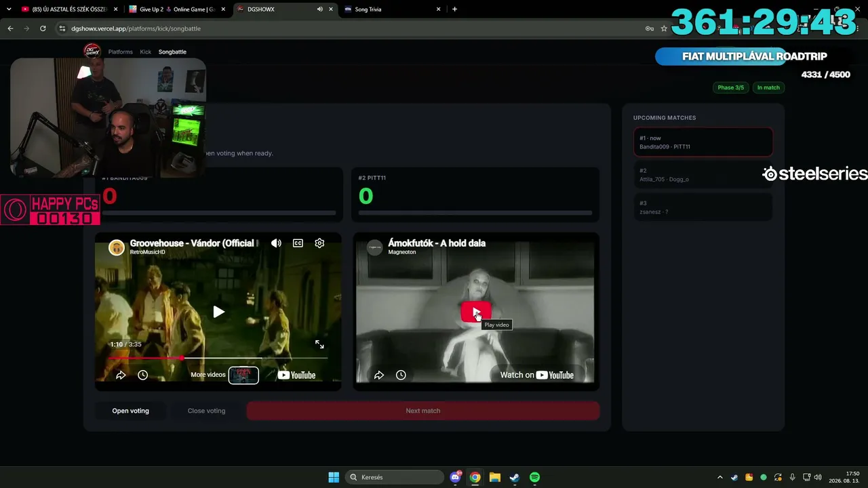The height and width of the screenshot is (488, 868).
Task: Share the Groovehouse video
Action: click(x=121, y=375)
